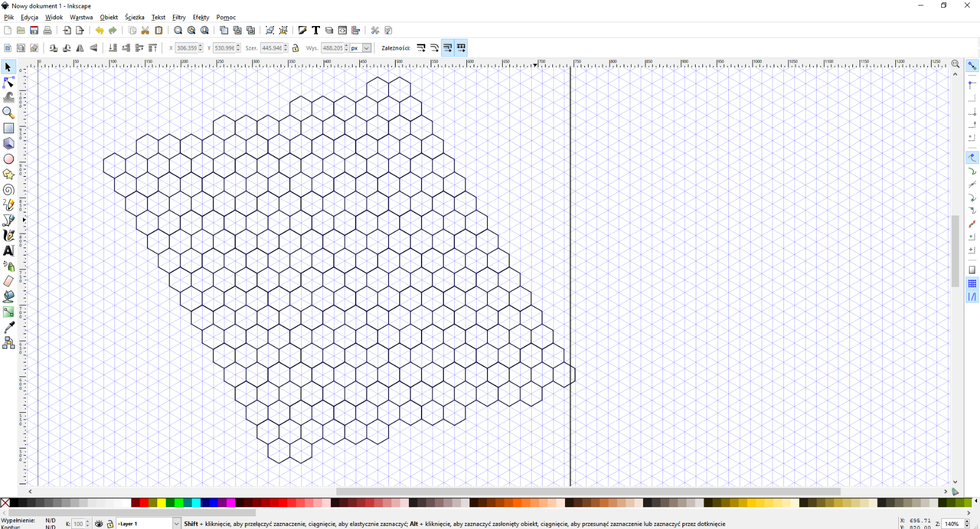Viewport: 980px width, 529px height.
Task: Expand the Layer 1 dropdown
Action: [177, 524]
